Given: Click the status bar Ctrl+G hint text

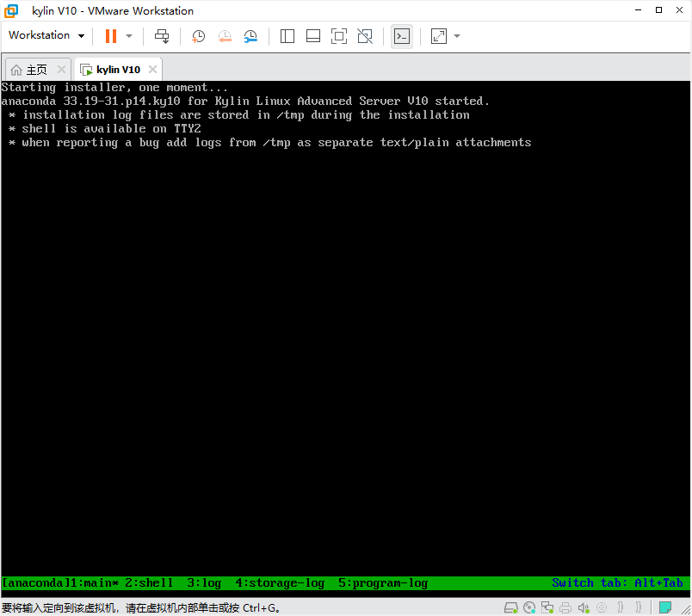Looking at the screenshot, I should pos(141,608).
